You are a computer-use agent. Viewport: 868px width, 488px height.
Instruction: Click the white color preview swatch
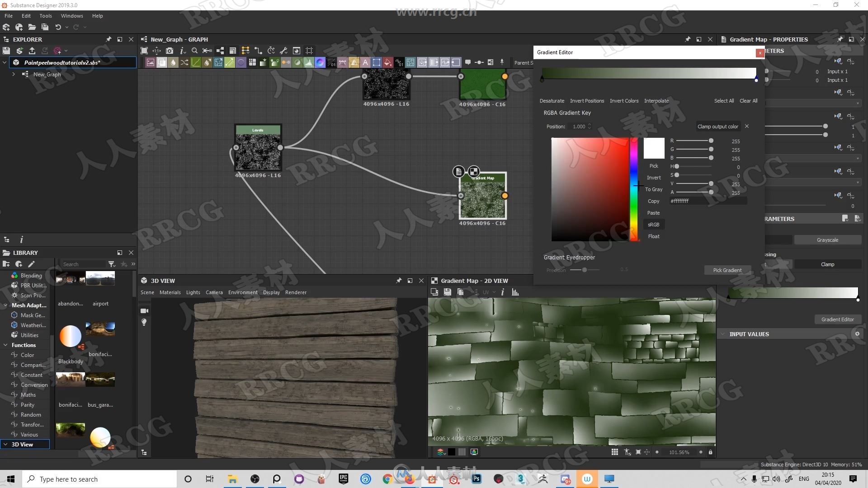click(654, 148)
